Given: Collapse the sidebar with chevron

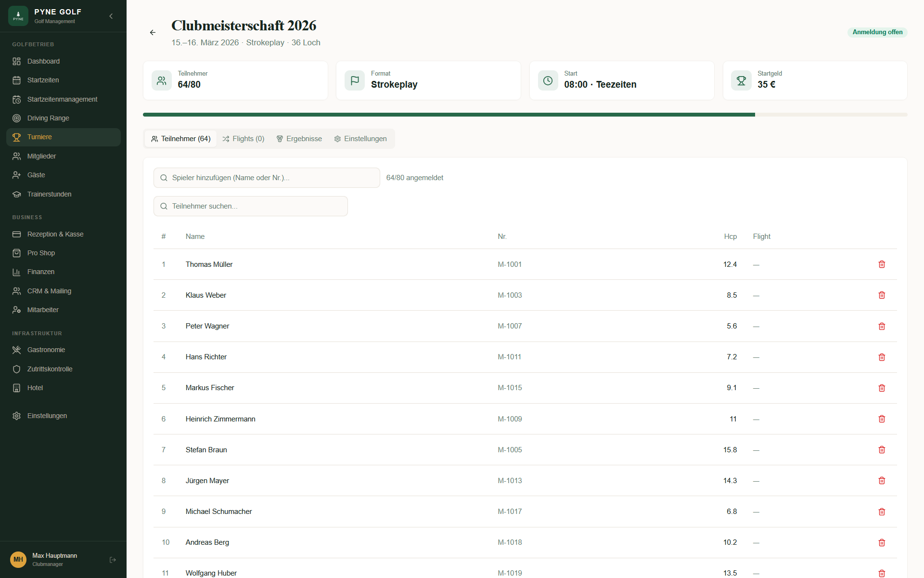Looking at the screenshot, I should [111, 16].
